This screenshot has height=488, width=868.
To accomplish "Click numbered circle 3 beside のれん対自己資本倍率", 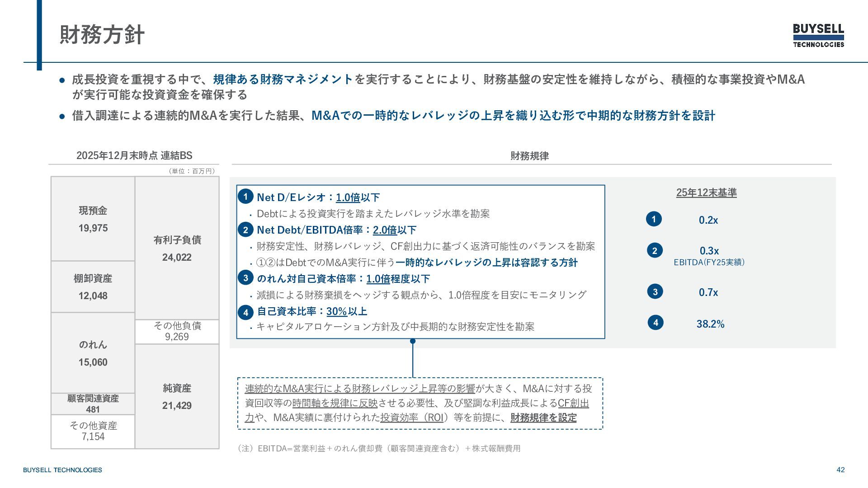I will 245,277.
